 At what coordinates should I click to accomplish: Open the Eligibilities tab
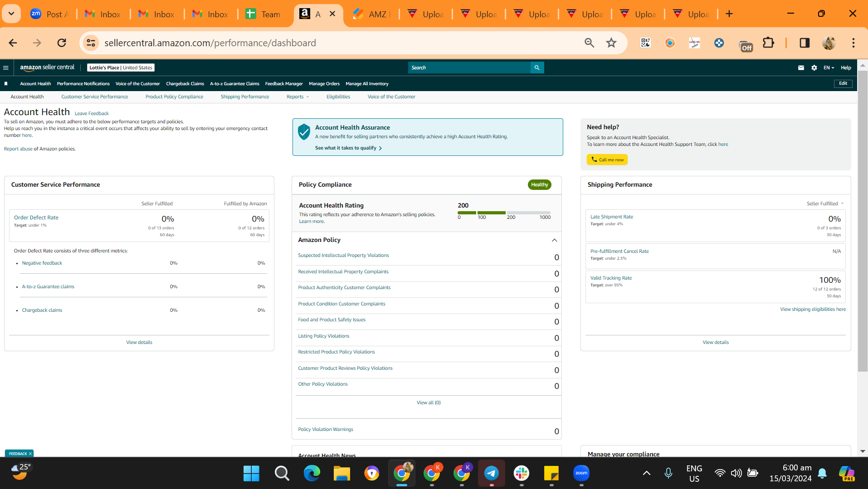tap(338, 97)
